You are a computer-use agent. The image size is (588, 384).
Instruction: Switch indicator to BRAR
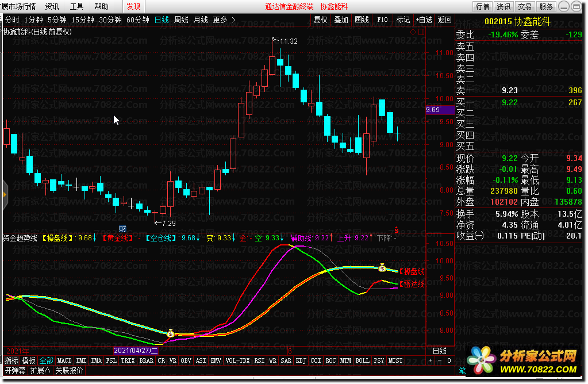146,360
